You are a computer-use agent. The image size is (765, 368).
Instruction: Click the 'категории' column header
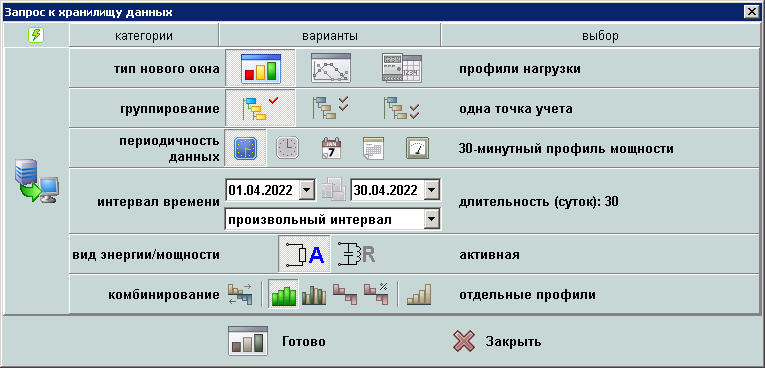tap(144, 36)
